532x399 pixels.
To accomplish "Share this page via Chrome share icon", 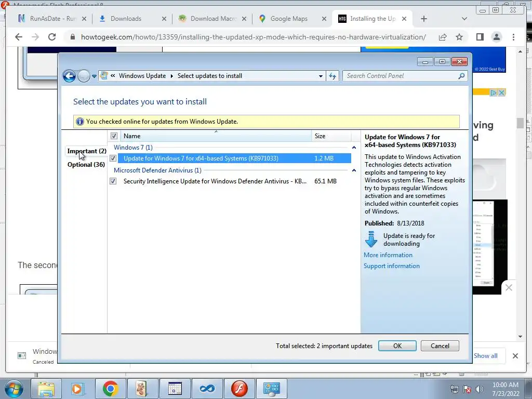I will click(x=443, y=37).
